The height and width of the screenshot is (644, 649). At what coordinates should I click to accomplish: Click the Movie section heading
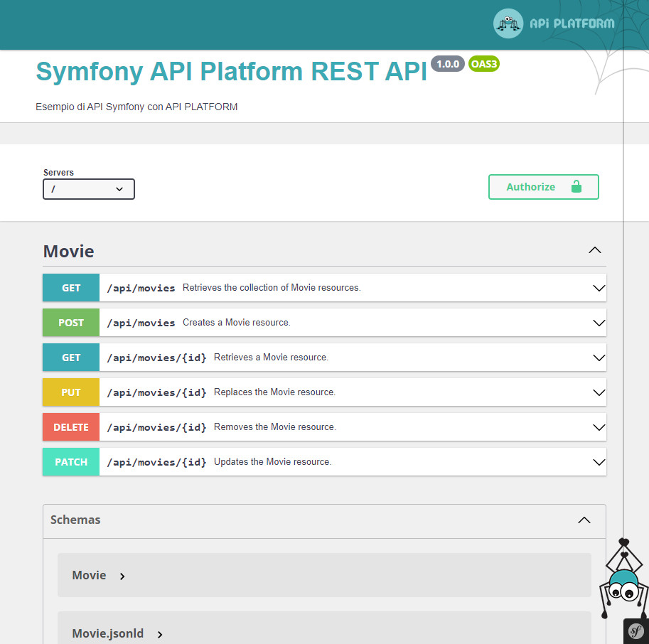pyautogui.click(x=69, y=251)
